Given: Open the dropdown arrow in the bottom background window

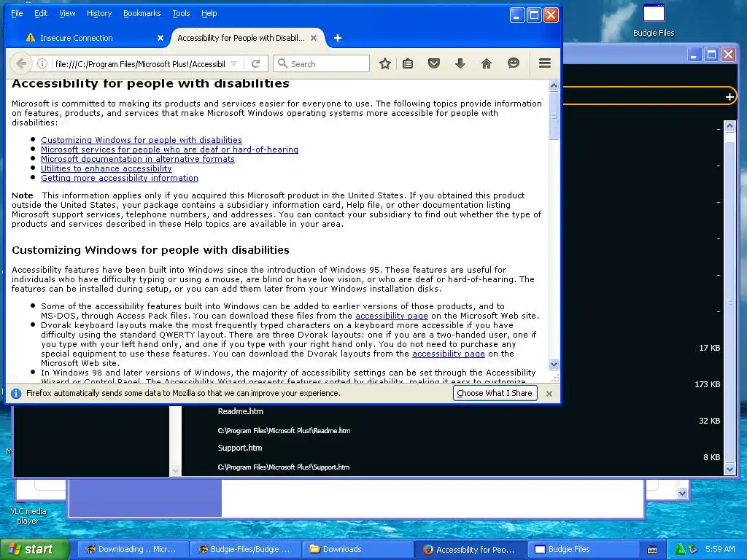Looking at the screenshot, I should 682,494.
